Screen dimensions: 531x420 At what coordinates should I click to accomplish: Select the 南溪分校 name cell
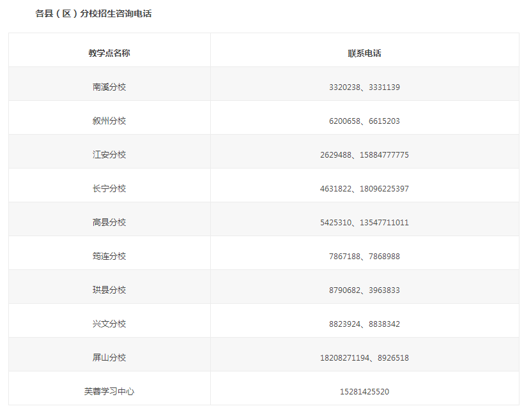pyautogui.click(x=109, y=87)
